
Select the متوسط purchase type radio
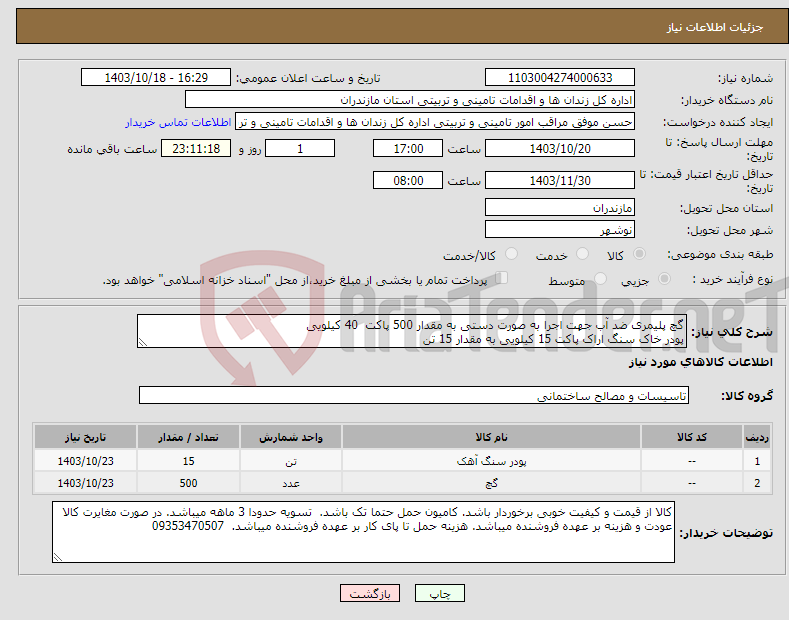tap(600, 279)
